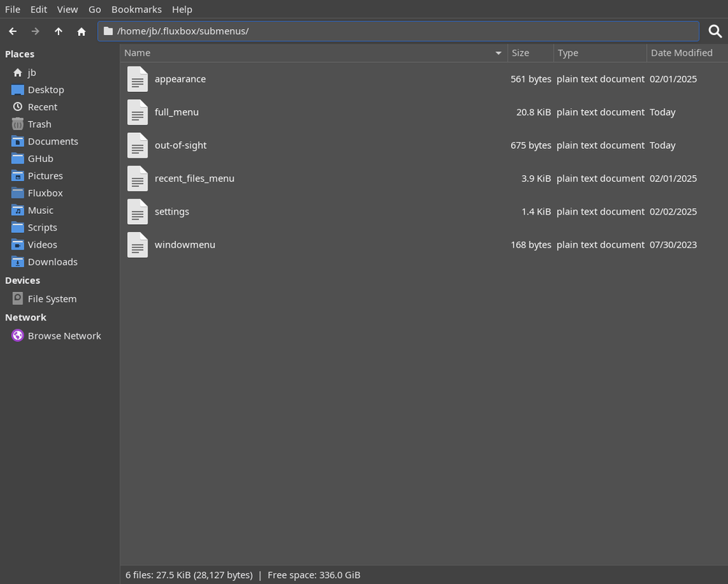
Task: Toggle sort direction arrow in Name header
Action: coord(498,53)
